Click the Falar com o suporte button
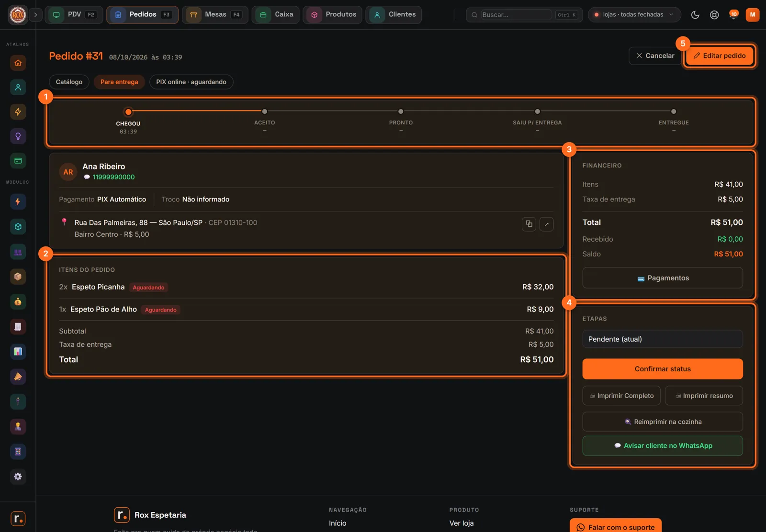This screenshot has width=766, height=532. (616, 527)
